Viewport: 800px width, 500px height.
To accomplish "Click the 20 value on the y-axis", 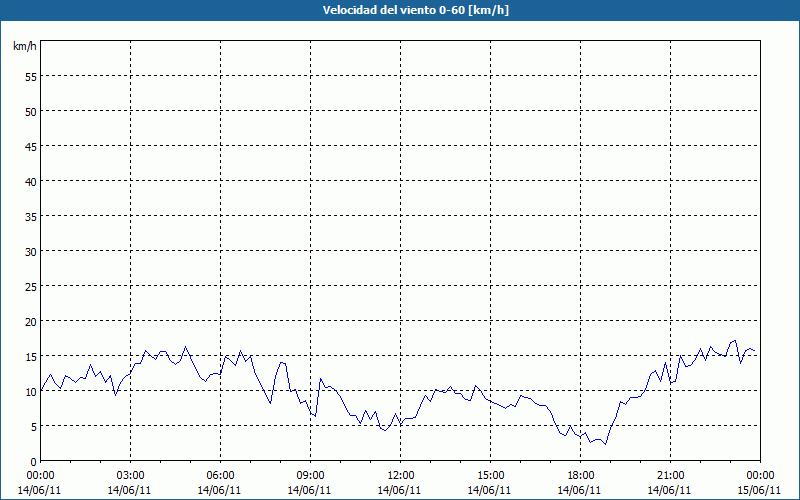I will click(x=31, y=321).
